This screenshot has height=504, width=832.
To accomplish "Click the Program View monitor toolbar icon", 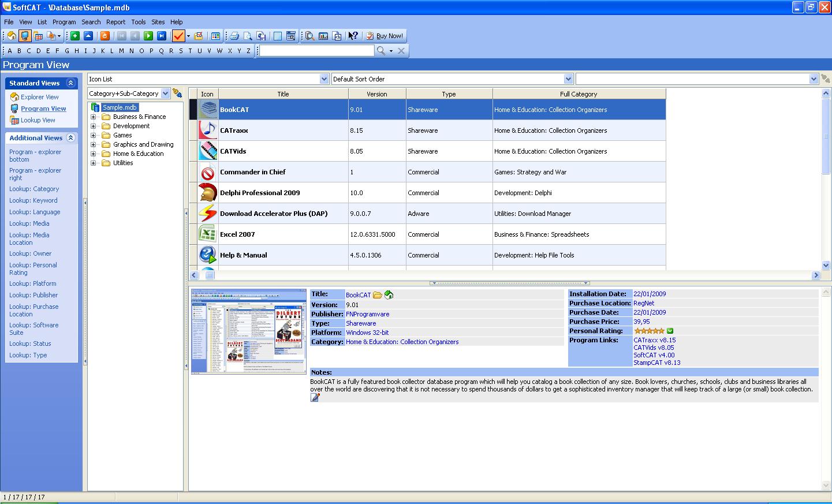I will pos(24,36).
